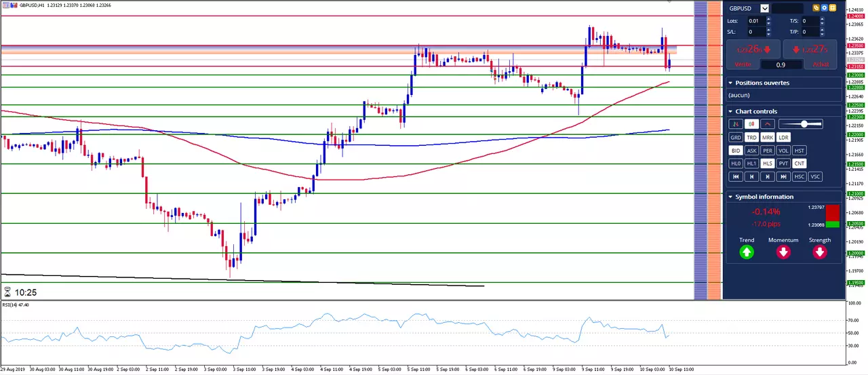Click the T/S input field
868x375 pixels.
coord(810,21)
